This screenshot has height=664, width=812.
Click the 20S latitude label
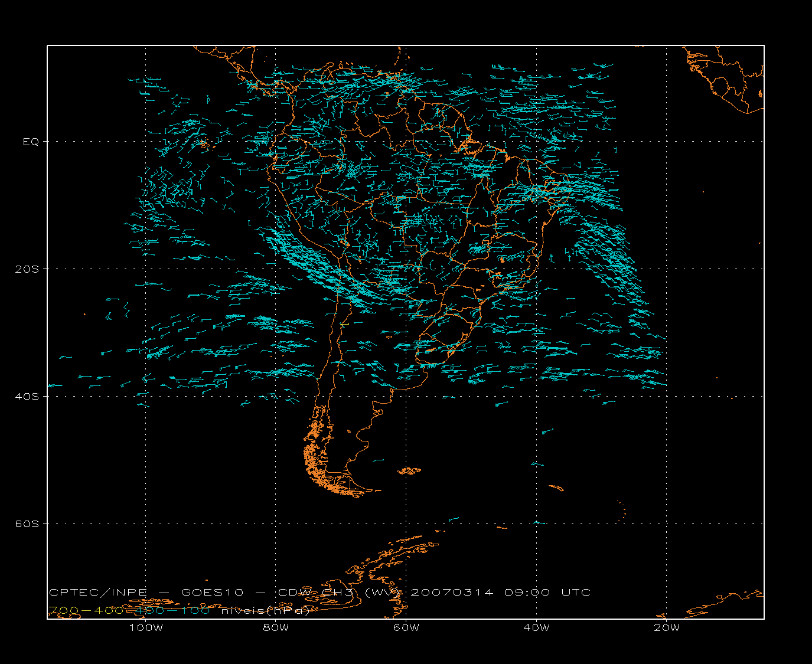pyautogui.click(x=27, y=269)
